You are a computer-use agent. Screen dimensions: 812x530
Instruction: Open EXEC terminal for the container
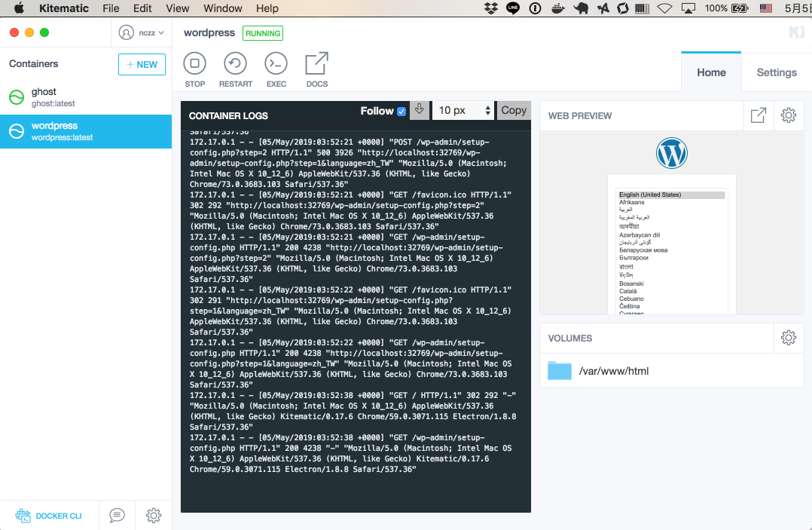[276, 64]
